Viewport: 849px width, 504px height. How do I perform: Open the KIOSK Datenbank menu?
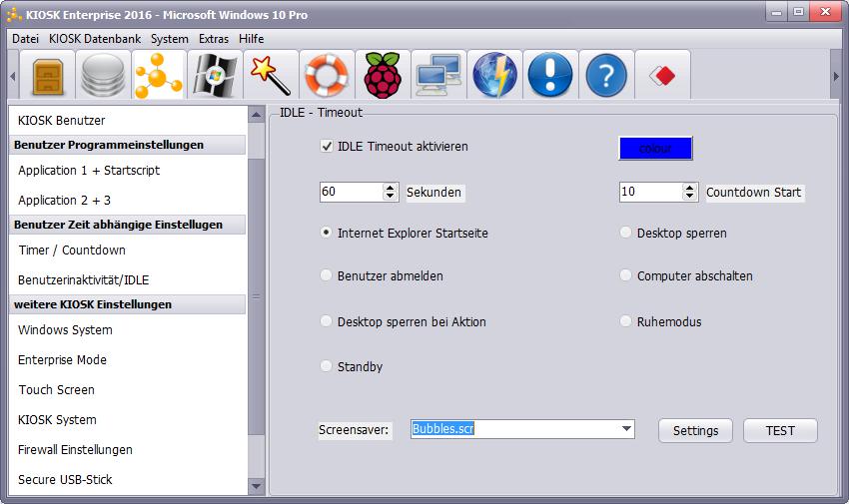[x=95, y=39]
